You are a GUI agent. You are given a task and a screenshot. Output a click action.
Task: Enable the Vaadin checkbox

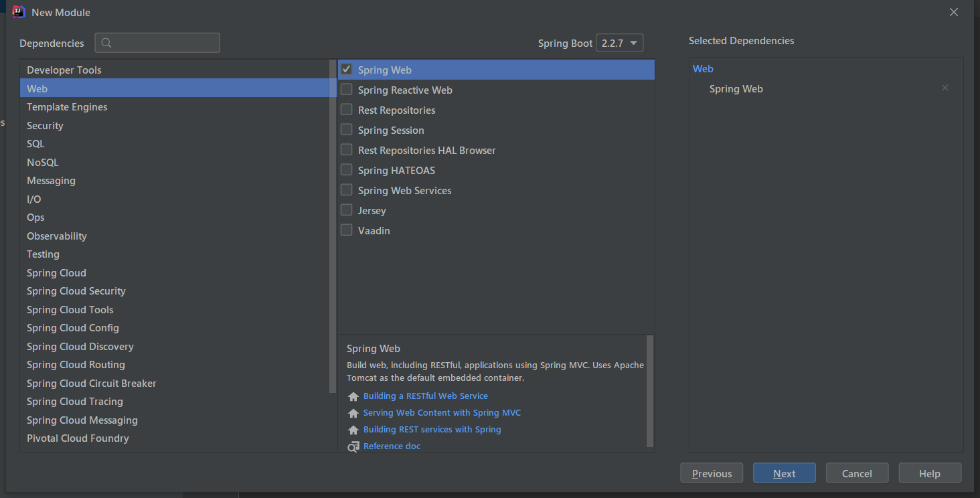(347, 230)
